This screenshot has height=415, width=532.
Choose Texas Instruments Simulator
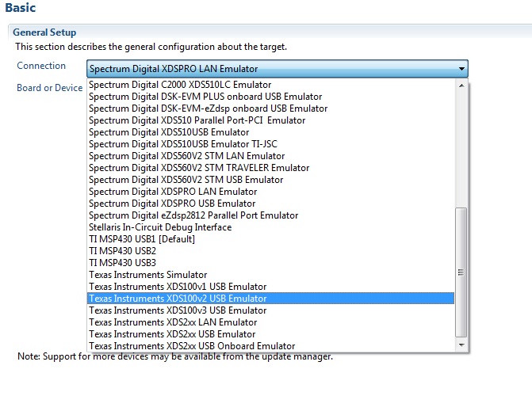point(270,275)
